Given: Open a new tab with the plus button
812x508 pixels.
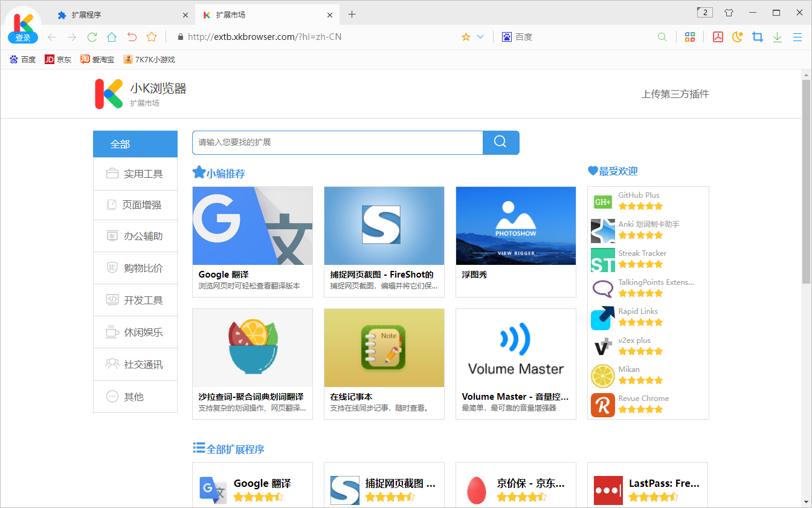Looking at the screenshot, I should (352, 15).
